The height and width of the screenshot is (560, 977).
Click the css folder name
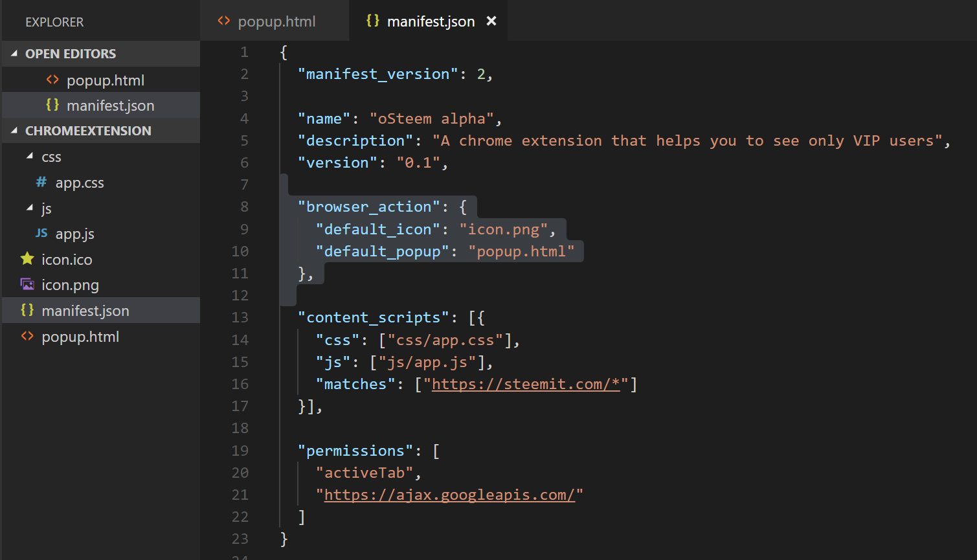click(x=51, y=157)
